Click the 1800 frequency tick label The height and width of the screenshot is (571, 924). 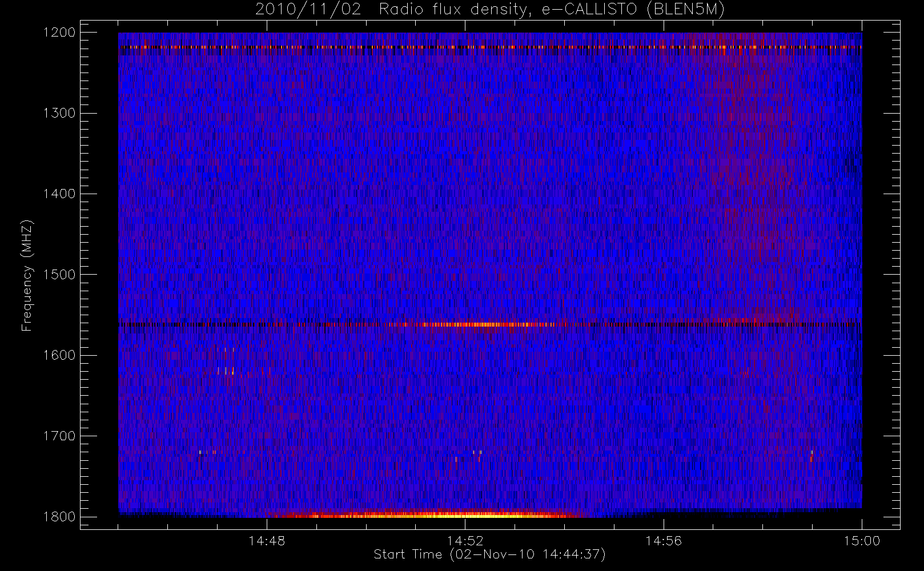[x=59, y=517]
